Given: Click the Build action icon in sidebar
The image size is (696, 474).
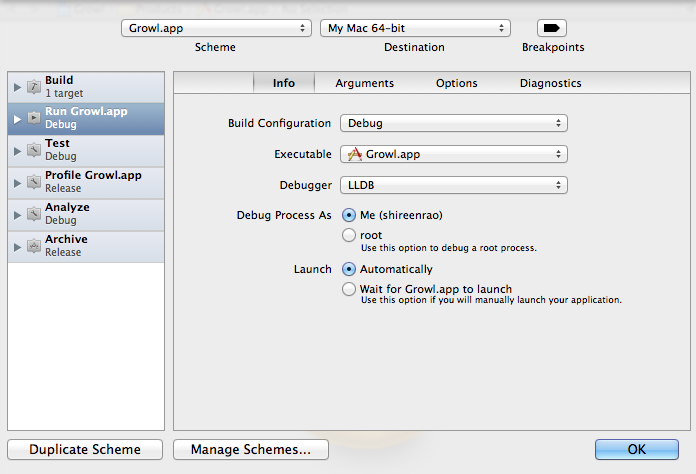Looking at the screenshot, I should tap(34, 87).
